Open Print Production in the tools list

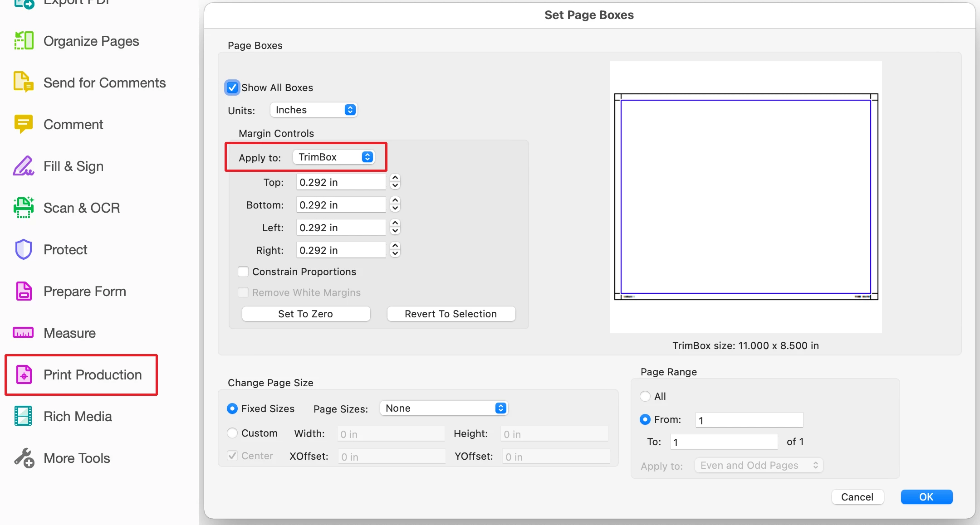93,374
